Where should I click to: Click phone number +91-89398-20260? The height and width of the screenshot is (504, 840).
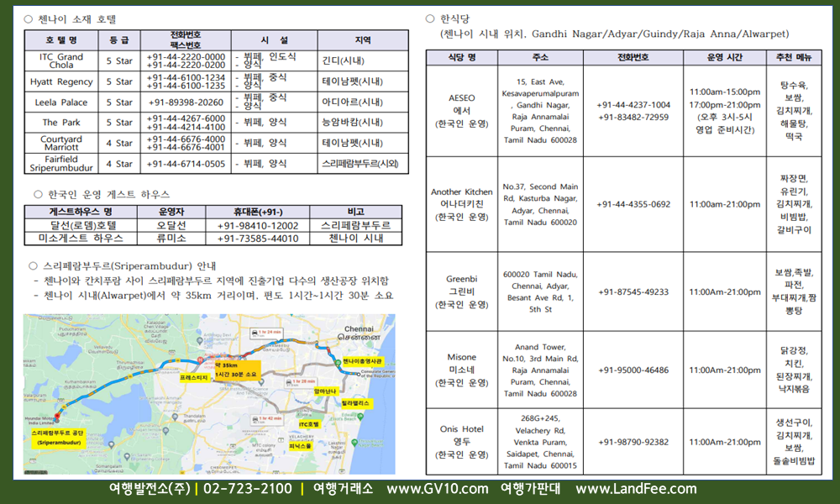[x=186, y=102]
